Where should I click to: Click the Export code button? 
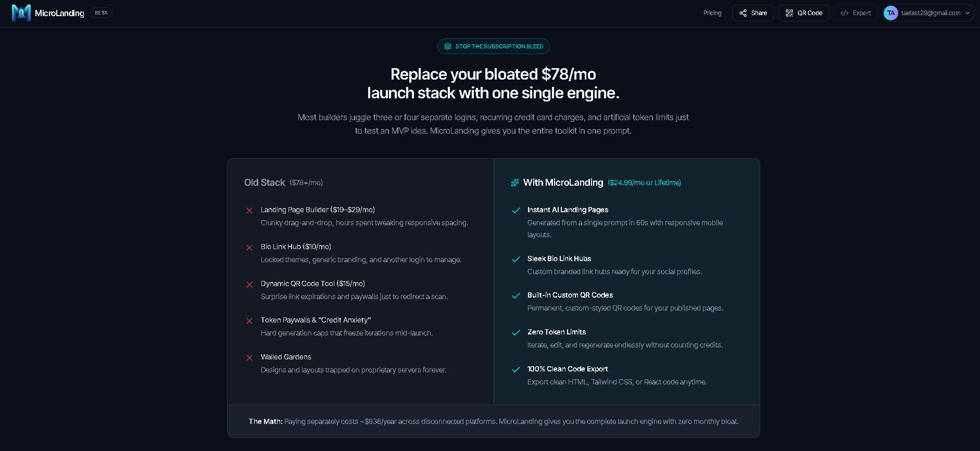tap(856, 13)
